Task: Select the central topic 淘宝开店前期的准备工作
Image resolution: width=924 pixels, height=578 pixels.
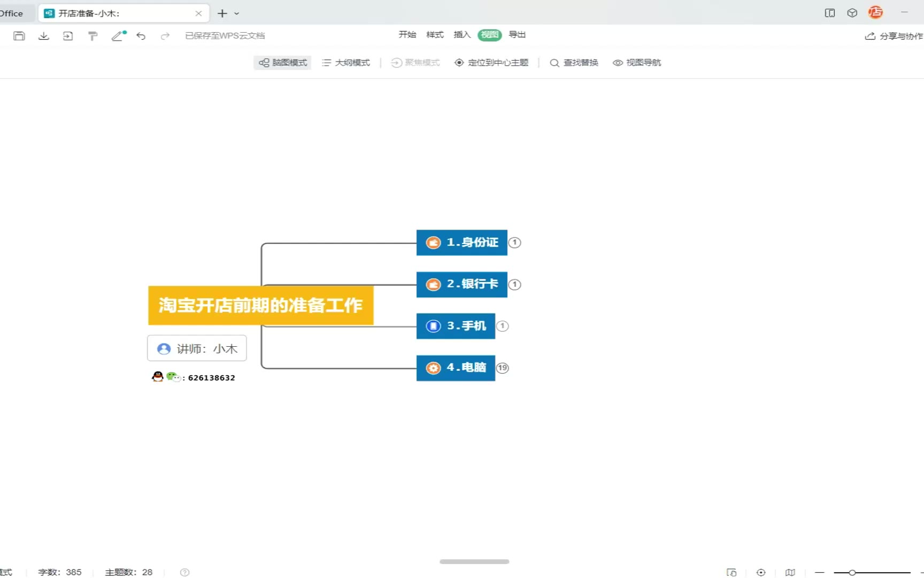Action: pos(260,305)
